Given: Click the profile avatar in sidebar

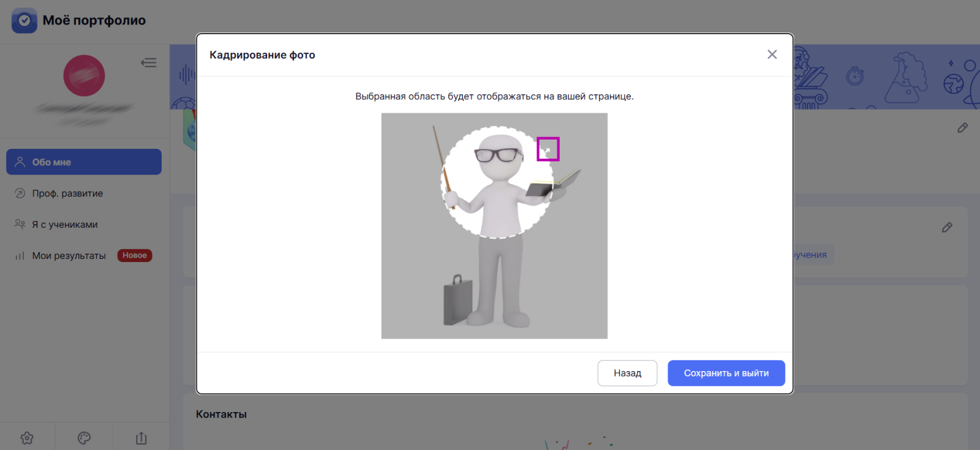Looking at the screenshot, I should click(84, 75).
